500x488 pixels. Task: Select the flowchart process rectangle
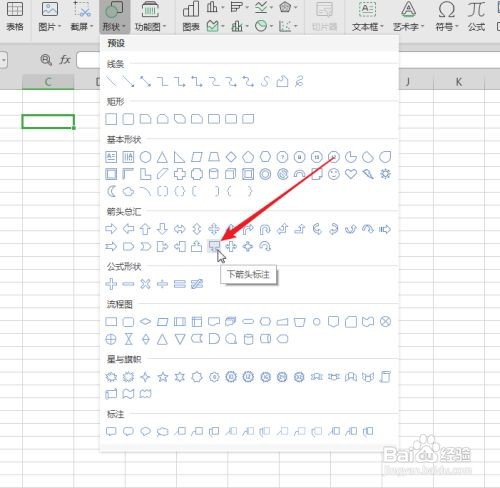point(111,322)
